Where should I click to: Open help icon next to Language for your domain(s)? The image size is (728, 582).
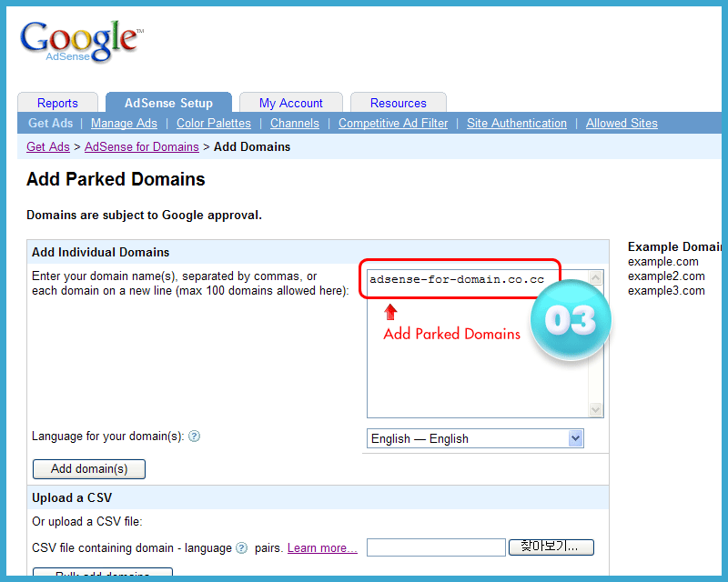click(195, 436)
